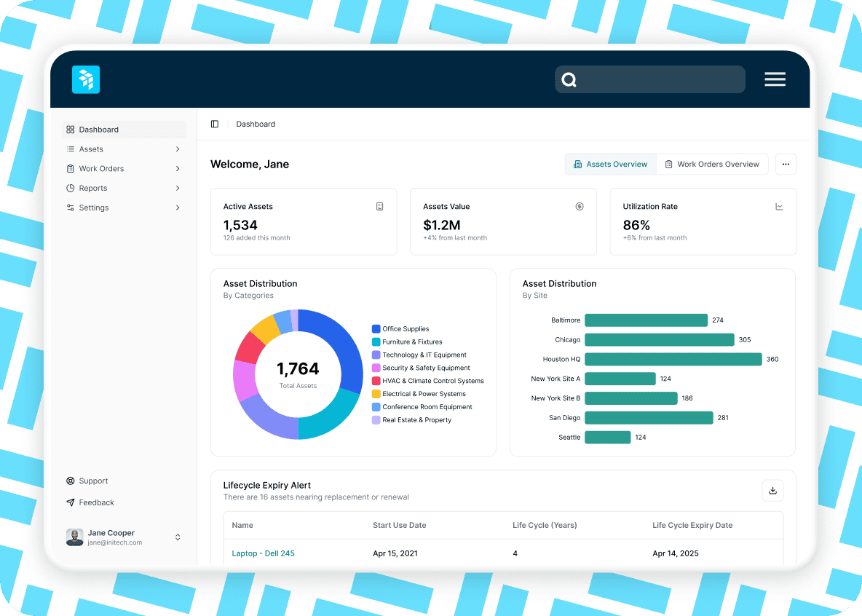
Task: Click the app logo icon
Action: click(85, 79)
